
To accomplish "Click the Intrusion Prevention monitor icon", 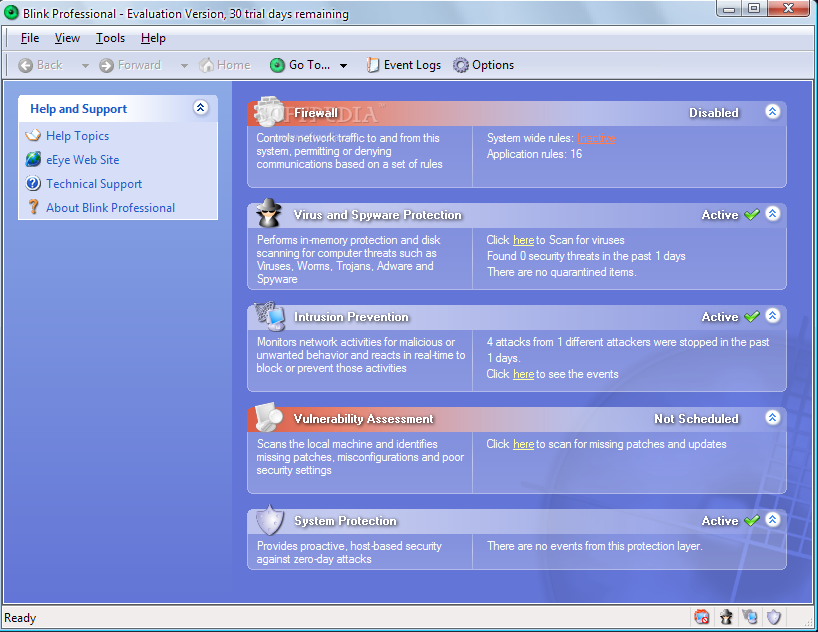I will tap(270, 316).
